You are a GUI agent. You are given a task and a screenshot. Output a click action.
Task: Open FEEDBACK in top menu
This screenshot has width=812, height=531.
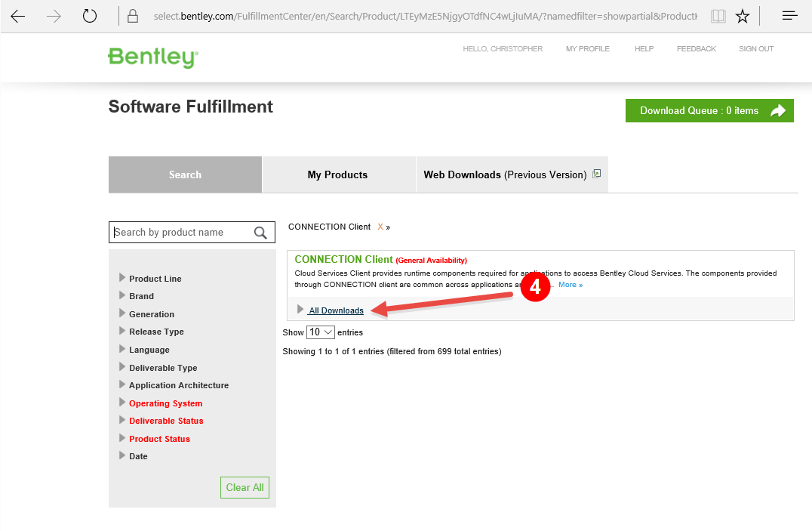pos(697,49)
